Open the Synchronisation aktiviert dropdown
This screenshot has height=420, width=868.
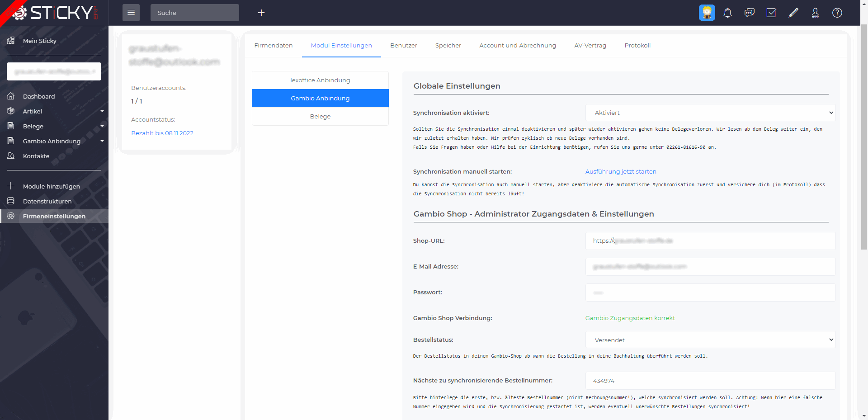pyautogui.click(x=710, y=113)
